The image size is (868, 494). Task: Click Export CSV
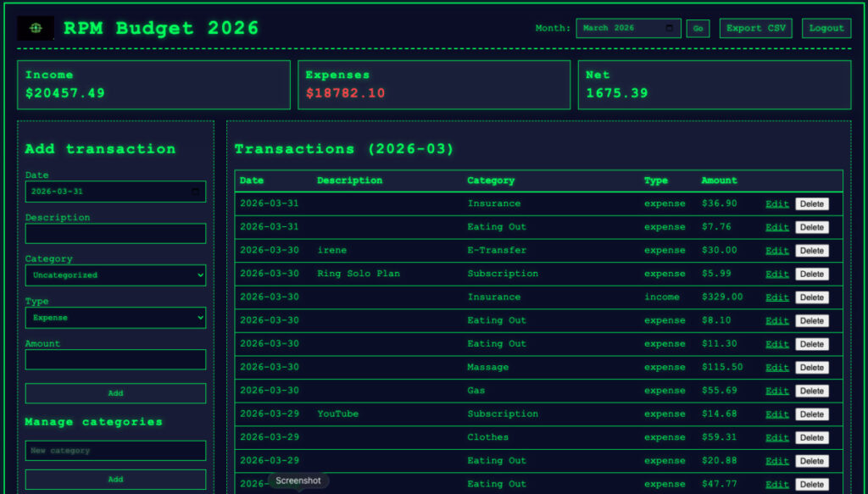(x=755, y=28)
